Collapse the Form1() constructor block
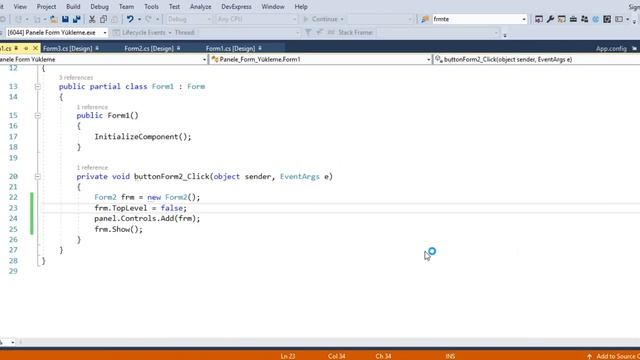 38,116
